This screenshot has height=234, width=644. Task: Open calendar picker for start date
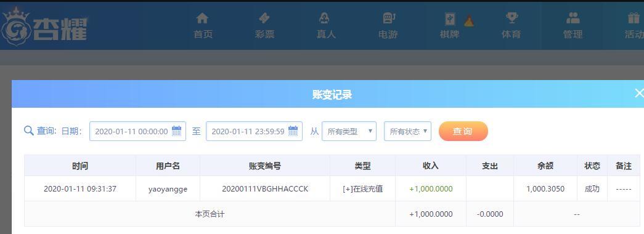(x=177, y=131)
